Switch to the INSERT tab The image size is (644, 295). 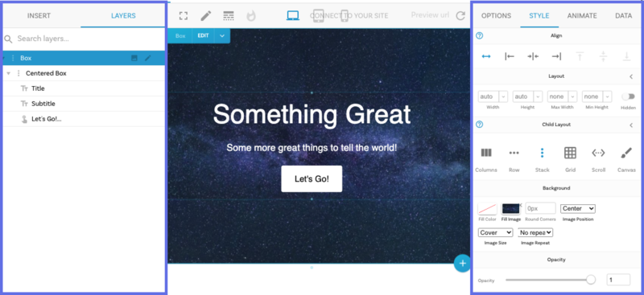tap(39, 16)
